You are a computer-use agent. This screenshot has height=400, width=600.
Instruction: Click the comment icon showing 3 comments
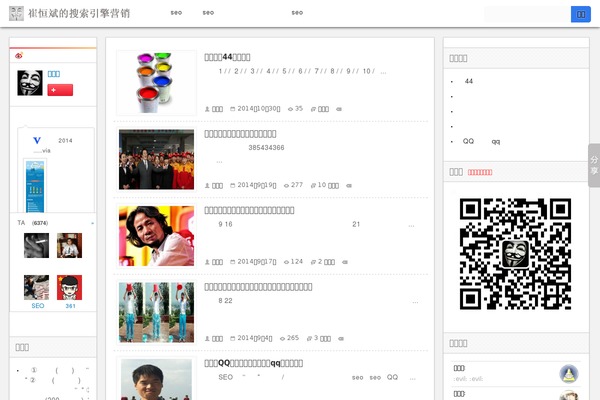[310, 339]
